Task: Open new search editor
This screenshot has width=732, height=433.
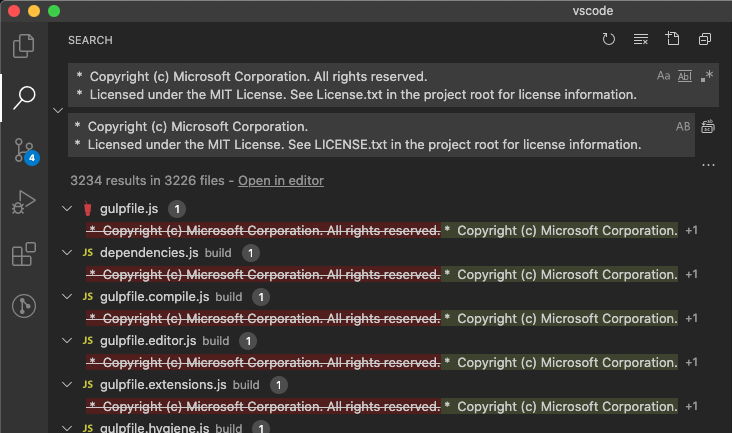Action: click(672, 39)
